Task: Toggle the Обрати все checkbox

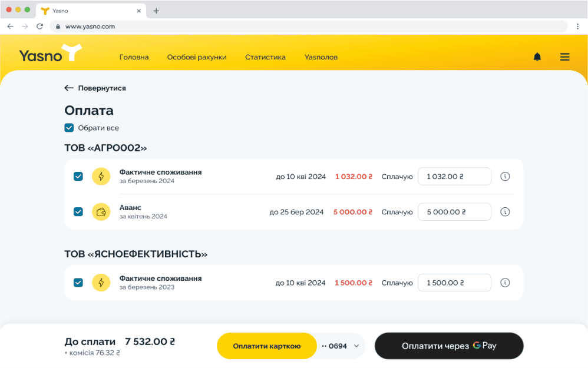Action: coord(69,128)
